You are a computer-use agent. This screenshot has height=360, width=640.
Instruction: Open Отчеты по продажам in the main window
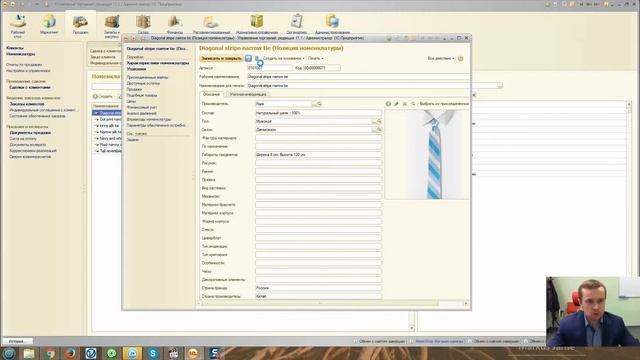[24, 64]
